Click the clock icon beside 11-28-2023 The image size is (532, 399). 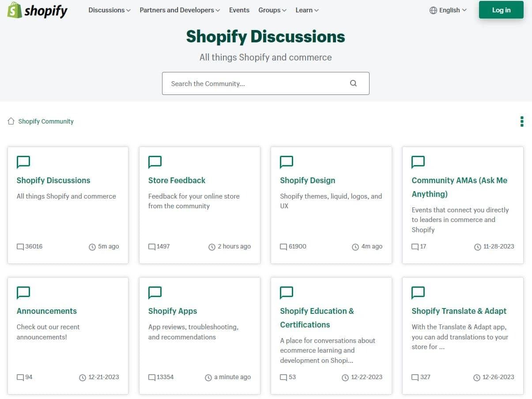tap(478, 247)
